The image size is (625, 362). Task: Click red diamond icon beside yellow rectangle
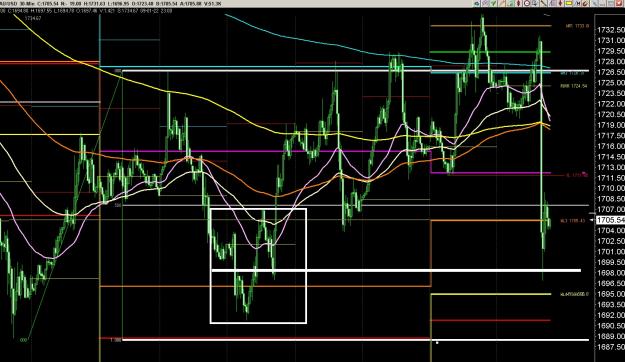[x=560, y=3]
